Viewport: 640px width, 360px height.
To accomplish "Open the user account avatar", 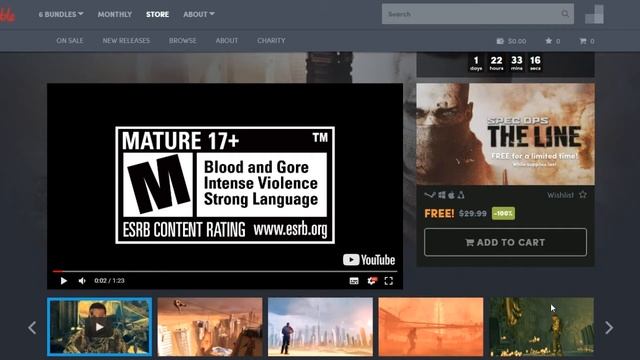I will point(594,14).
